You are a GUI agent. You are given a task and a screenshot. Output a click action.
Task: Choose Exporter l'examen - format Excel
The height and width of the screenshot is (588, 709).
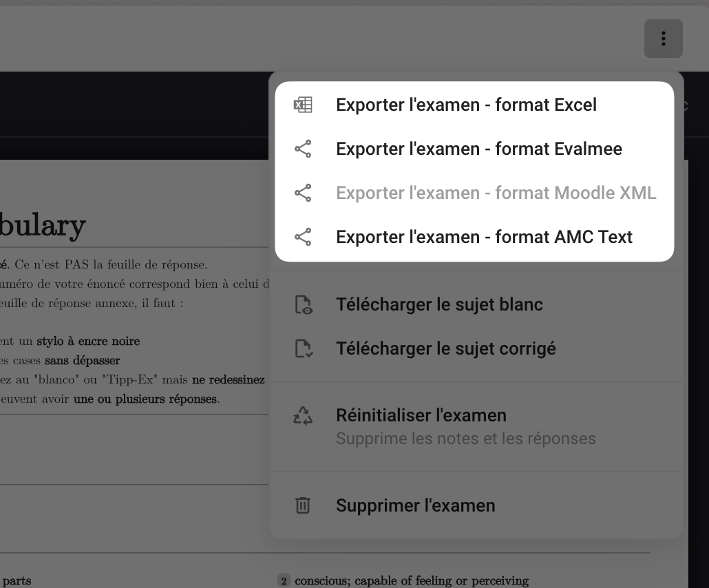click(474, 105)
